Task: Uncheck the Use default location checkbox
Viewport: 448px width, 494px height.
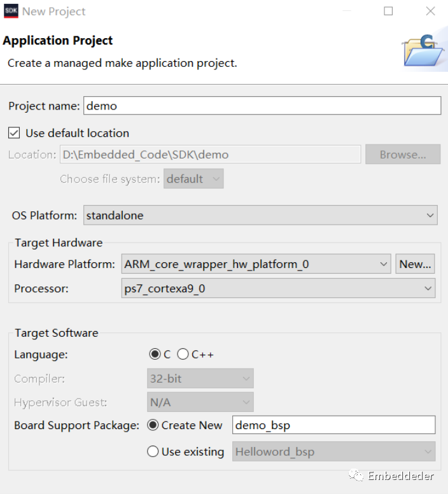Action: (x=14, y=133)
